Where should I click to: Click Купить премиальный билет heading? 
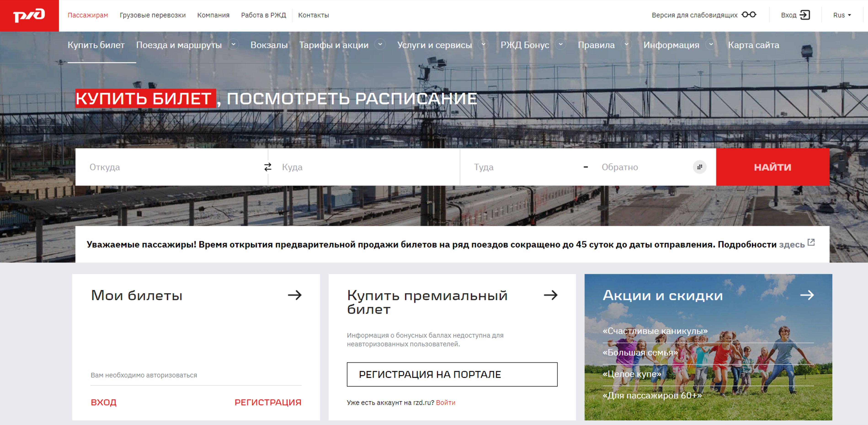427,302
